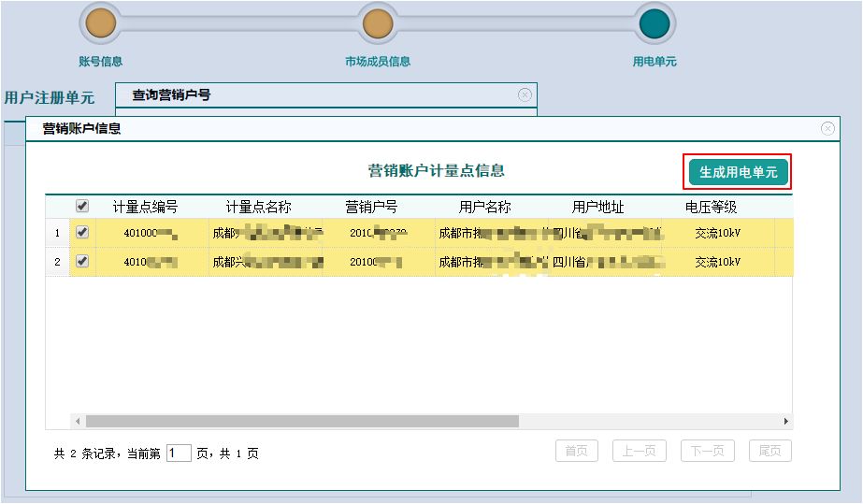863x504 pixels.
Task: Select the 用电单元 step circle
Action: click(654, 23)
